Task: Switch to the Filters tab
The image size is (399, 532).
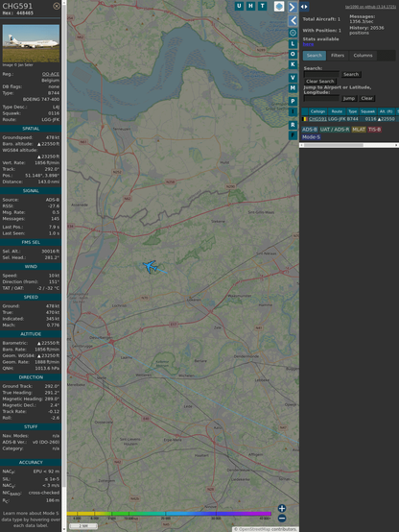Action: [338, 56]
